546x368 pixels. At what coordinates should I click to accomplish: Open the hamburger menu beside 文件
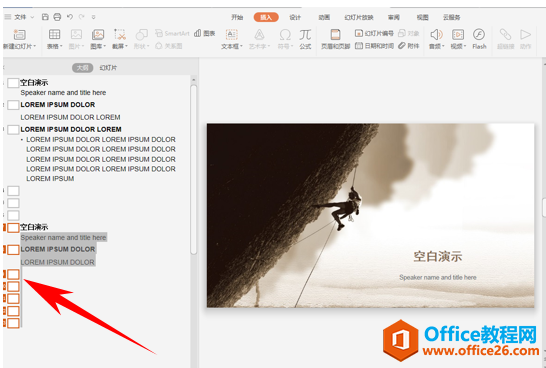(8, 17)
